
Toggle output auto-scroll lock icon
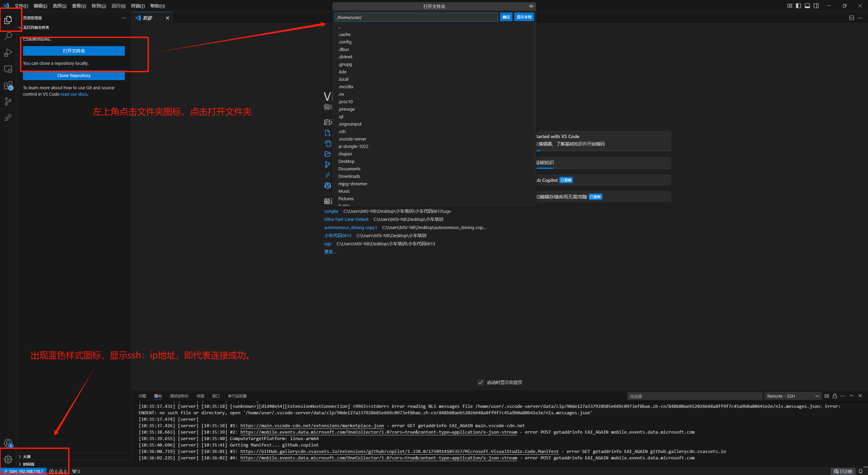pos(835,396)
